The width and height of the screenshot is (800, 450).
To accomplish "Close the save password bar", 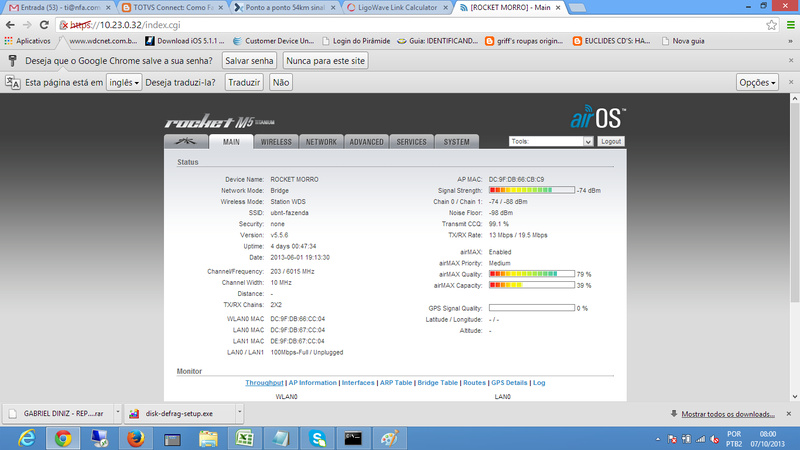I will (x=791, y=60).
